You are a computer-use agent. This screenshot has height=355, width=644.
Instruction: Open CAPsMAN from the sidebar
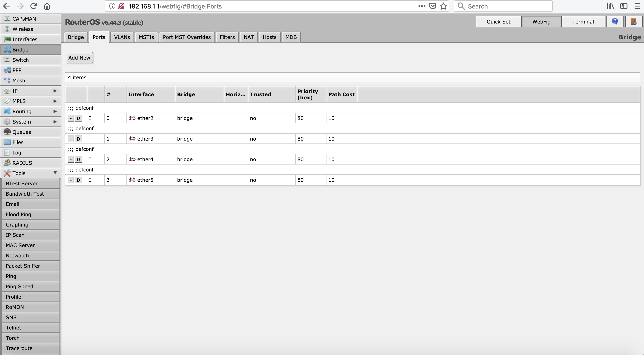click(24, 19)
